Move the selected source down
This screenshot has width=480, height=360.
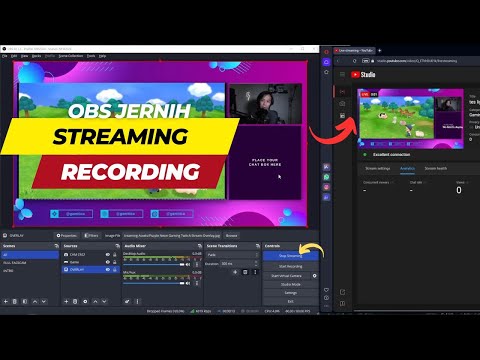tap(104, 301)
